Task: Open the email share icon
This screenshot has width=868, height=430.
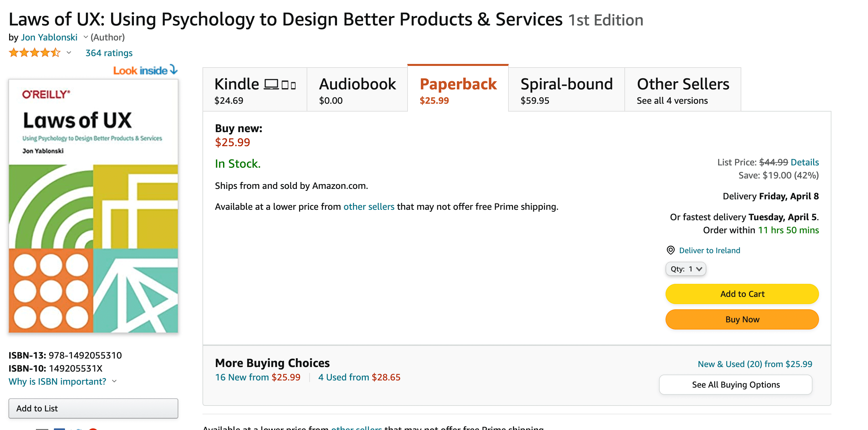Action: point(42,429)
